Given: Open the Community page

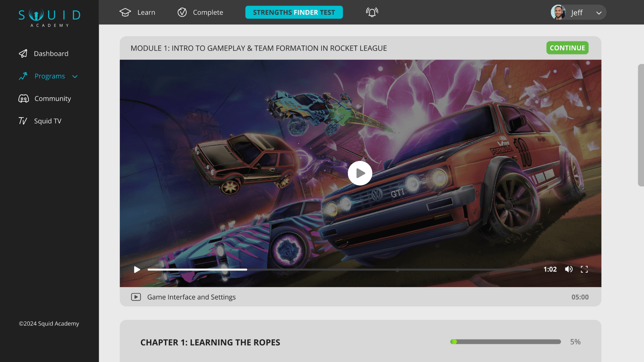Looking at the screenshot, I should click(53, 99).
